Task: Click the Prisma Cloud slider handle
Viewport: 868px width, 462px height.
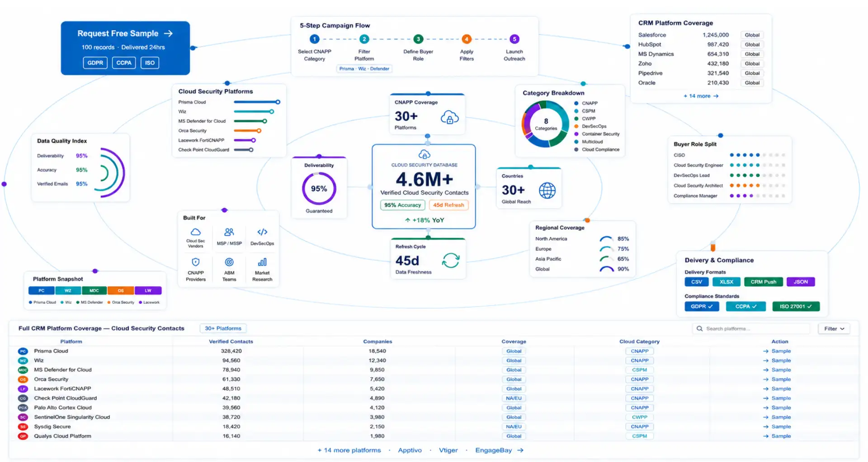Action: pyautogui.click(x=278, y=102)
